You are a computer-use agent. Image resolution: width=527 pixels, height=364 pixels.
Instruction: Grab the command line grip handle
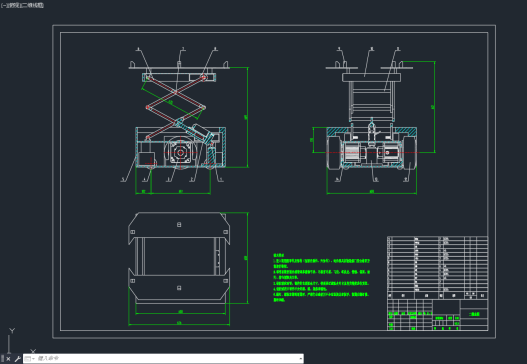[2, 359]
